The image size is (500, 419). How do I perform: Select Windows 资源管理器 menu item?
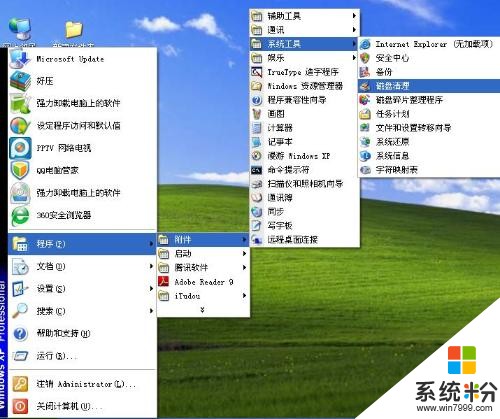pyautogui.click(x=304, y=86)
